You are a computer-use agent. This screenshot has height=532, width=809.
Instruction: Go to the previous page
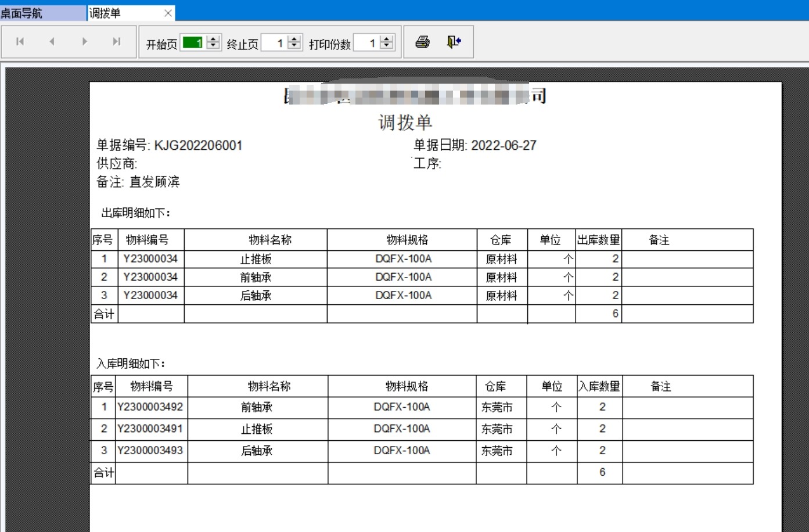pos(52,42)
